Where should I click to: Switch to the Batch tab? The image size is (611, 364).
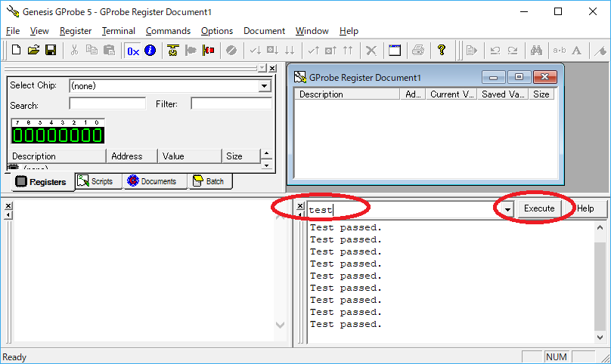(x=210, y=181)
